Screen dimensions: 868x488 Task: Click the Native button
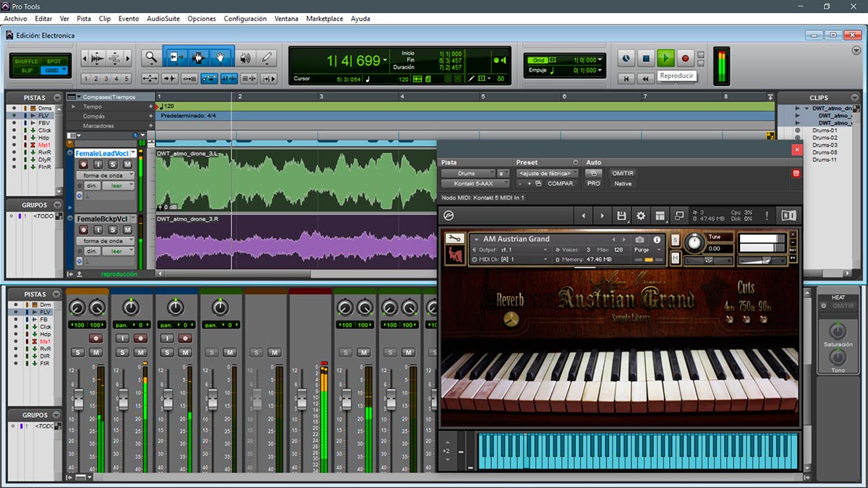click(623, 184)
